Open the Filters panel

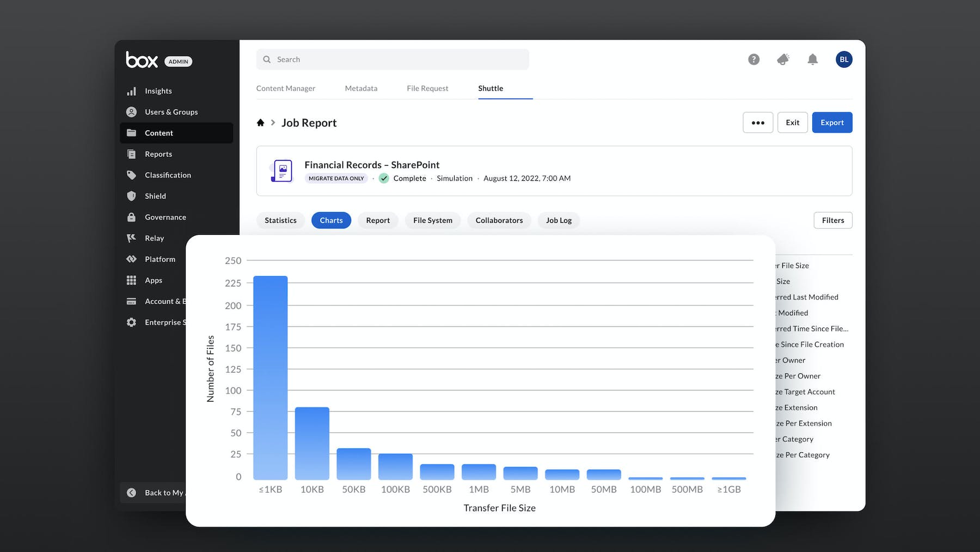(832, 220)
